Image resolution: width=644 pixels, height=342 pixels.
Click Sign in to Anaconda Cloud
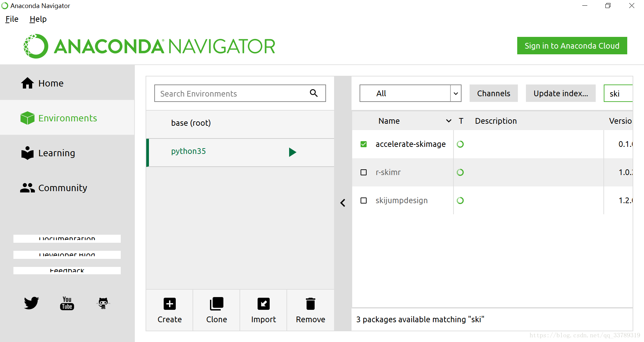(x=572, y=46)
